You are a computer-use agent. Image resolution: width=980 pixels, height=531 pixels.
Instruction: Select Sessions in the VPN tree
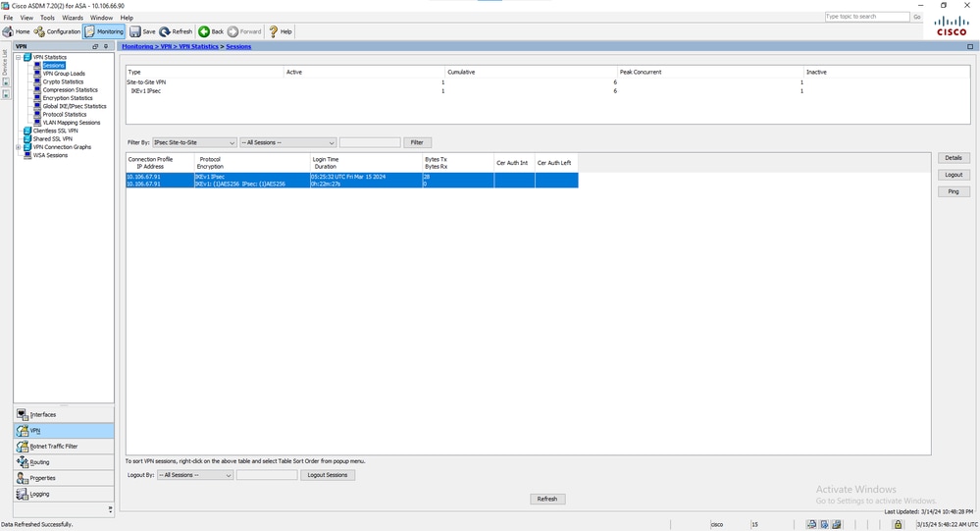(x=53, y=66)
